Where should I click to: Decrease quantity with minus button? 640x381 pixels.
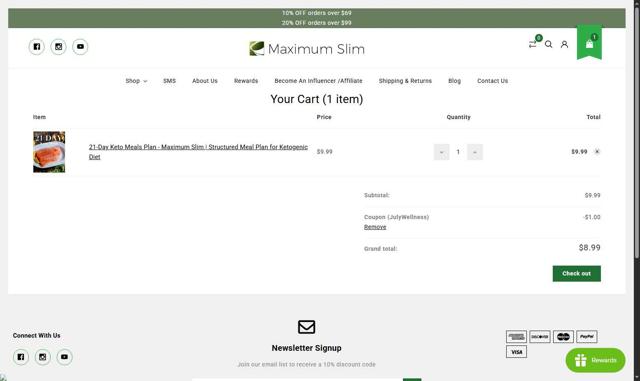click(441, 152)
